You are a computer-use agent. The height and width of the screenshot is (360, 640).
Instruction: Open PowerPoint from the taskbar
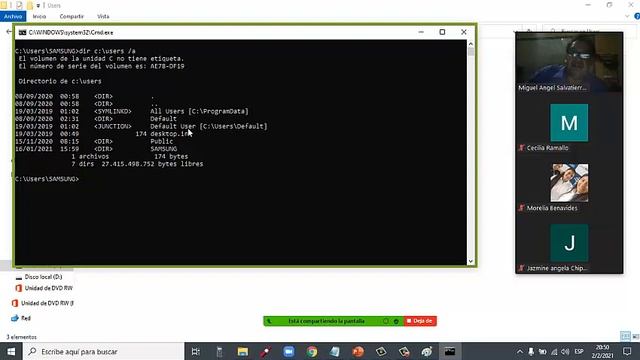358,351
